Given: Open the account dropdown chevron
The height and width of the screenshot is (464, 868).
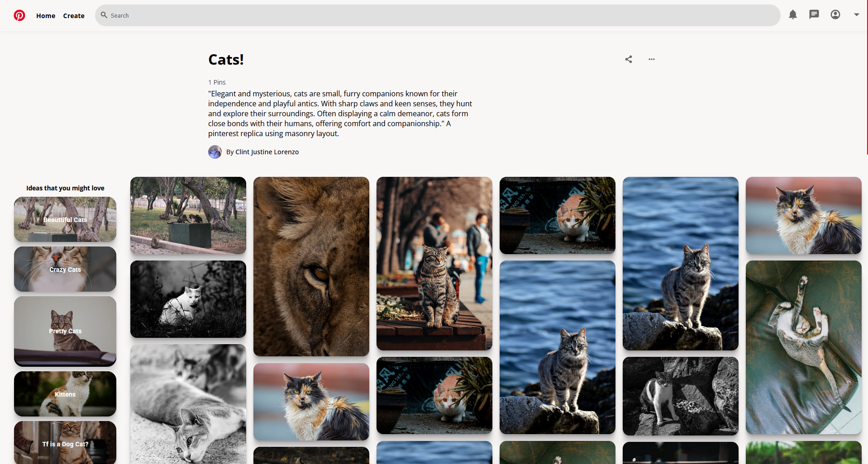Looking at the screenshot, I should [x=856, y=14].
